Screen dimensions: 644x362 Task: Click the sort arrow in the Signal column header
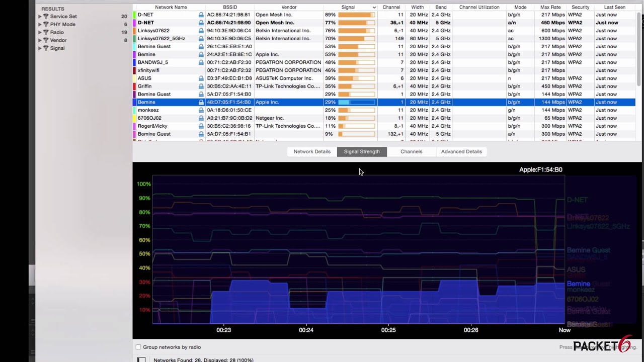(374, 8)
